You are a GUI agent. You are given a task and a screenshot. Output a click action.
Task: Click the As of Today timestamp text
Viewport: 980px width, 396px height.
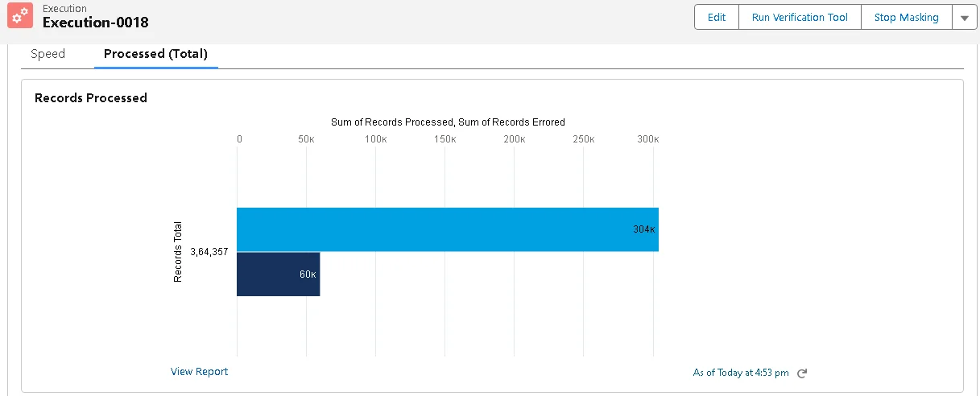tap(741, 373)
